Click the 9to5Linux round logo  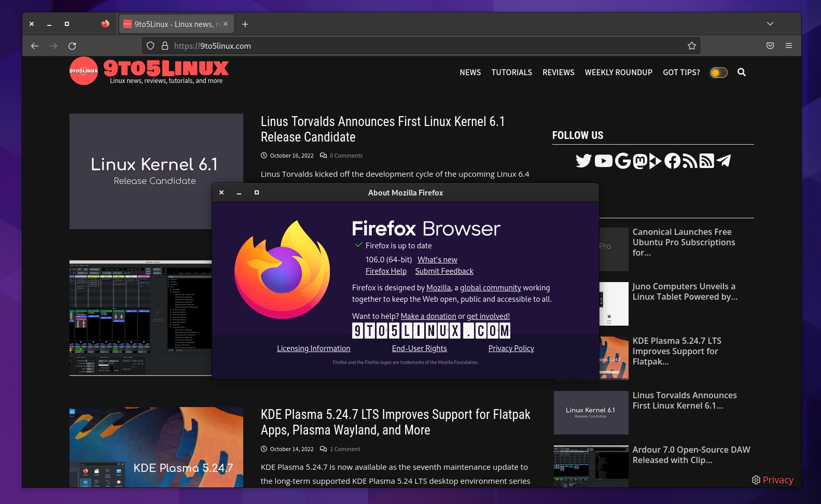[x=84, y=71]
